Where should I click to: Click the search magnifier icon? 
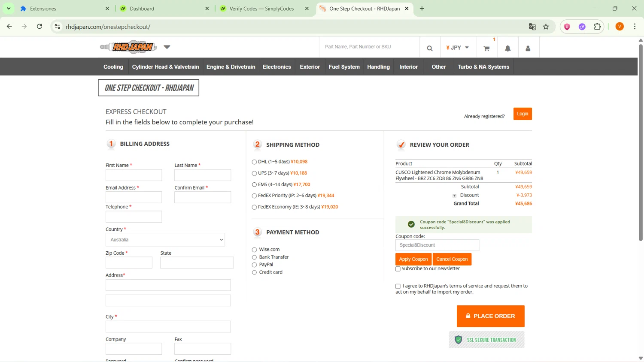430,48
